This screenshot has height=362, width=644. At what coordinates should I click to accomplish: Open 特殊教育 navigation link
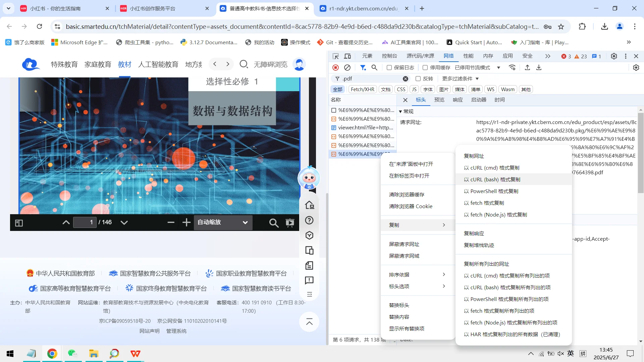tap(64, 64)
